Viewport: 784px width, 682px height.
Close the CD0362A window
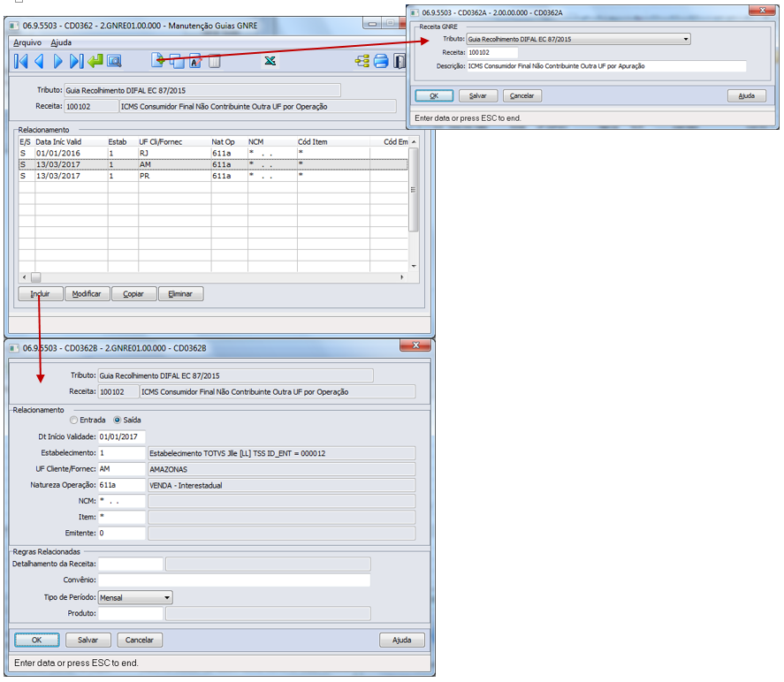click(763, 10)
